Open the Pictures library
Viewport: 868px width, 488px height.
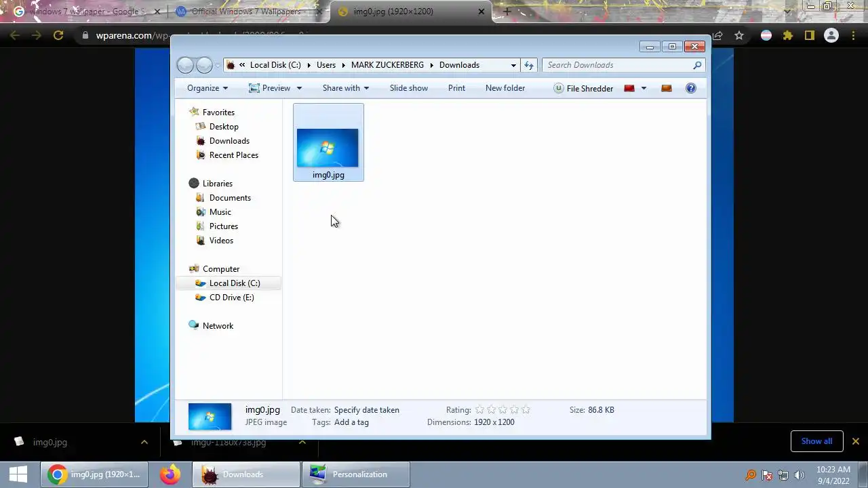(x=223, y=226)
